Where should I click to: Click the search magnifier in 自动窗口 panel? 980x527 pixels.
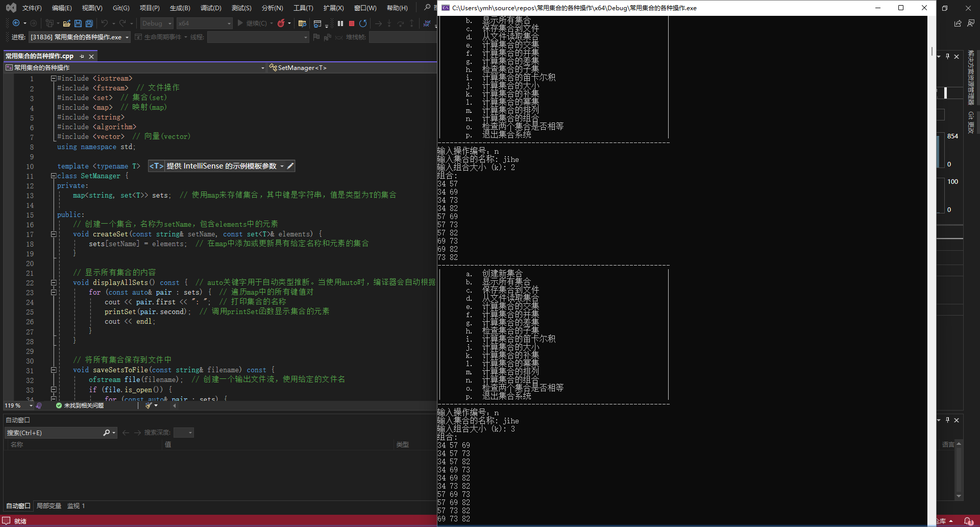[x=107, y=433]
